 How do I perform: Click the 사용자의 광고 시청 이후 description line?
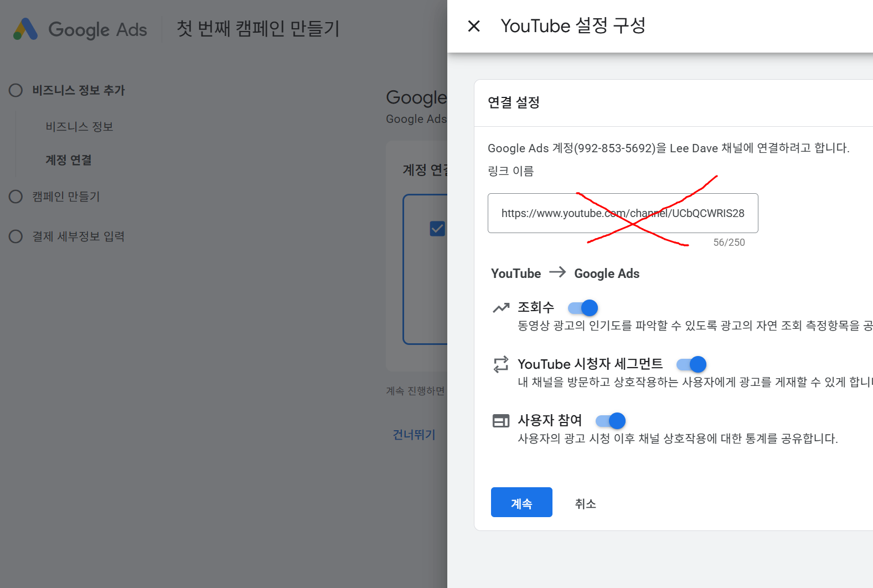pyautogui.click(x=678, y=439)
